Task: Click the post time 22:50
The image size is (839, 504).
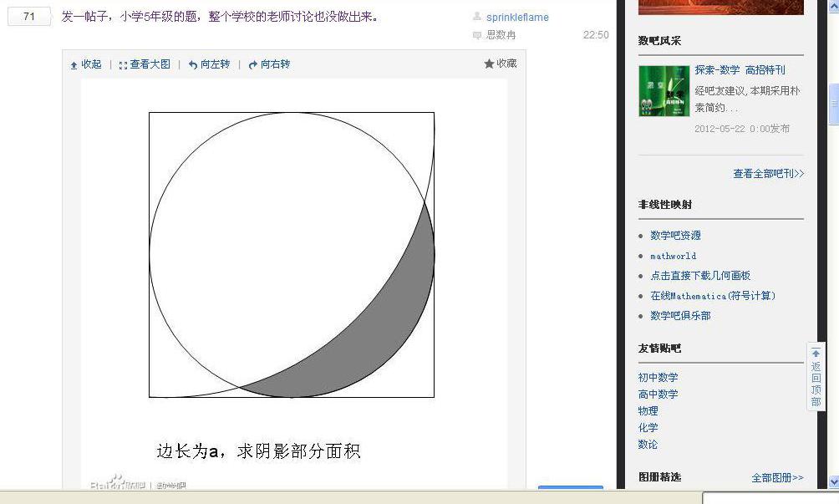Action: point(596,35)
